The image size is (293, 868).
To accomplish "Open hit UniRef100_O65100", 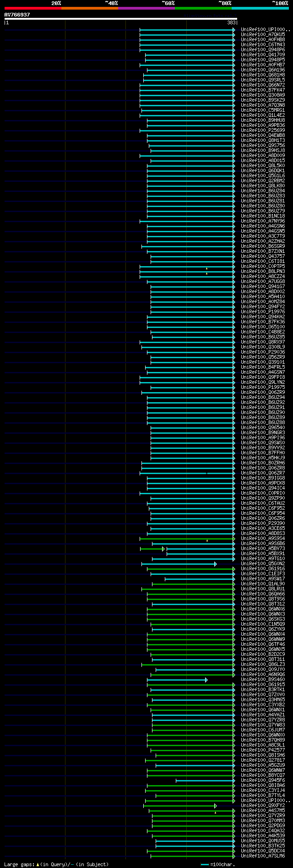I will pos(263,327).
